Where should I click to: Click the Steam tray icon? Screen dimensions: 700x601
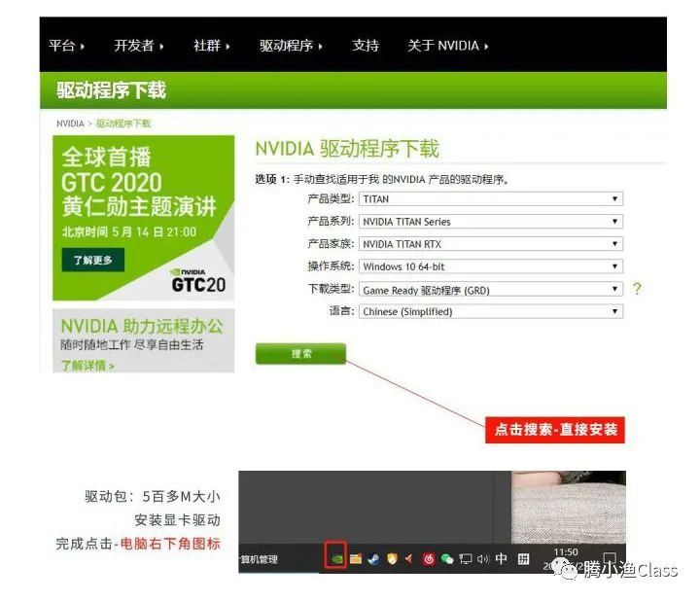pyautogui.click(x=373, y=558)
